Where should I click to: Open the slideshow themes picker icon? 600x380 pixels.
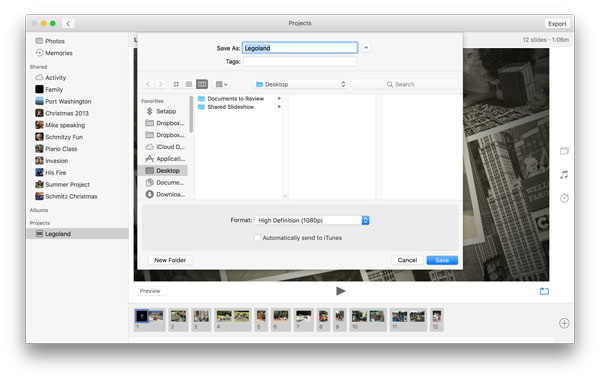pyautogui.click(x=564, y=151)
